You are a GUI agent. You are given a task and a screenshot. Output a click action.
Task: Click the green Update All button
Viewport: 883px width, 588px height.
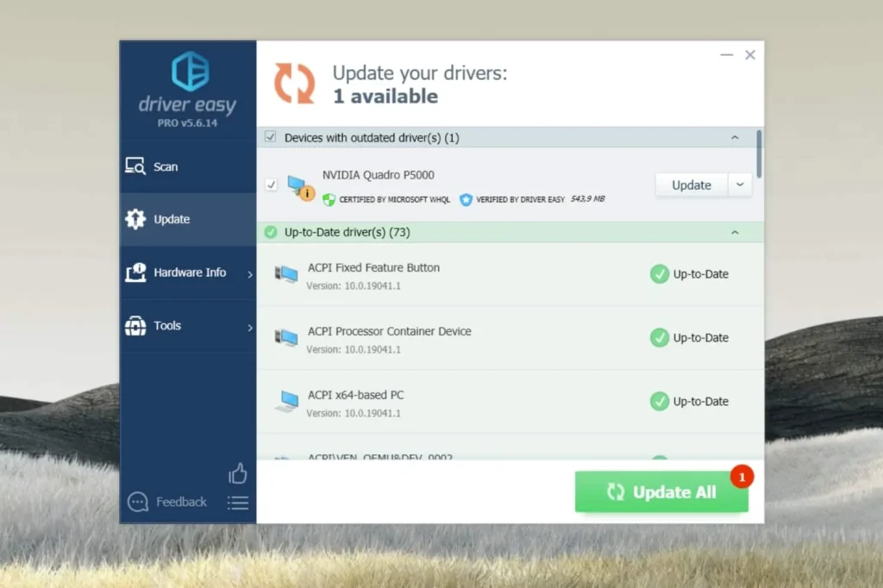pyautogui.click(x=661, y=491)
